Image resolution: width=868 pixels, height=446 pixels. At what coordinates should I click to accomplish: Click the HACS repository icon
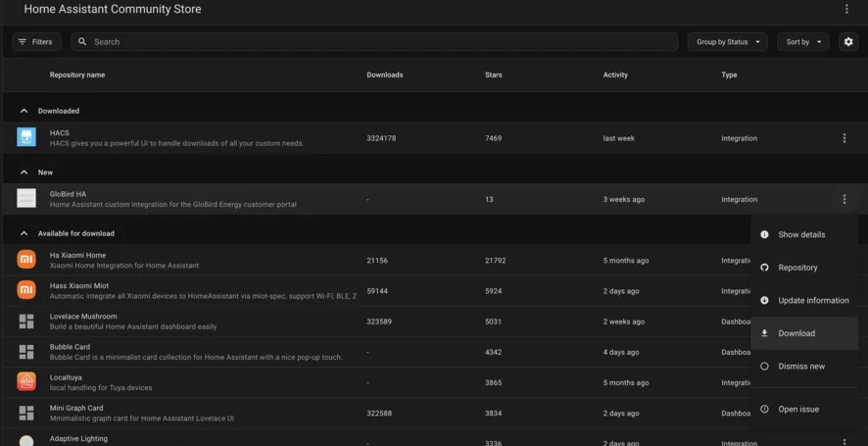click(26, 137)
